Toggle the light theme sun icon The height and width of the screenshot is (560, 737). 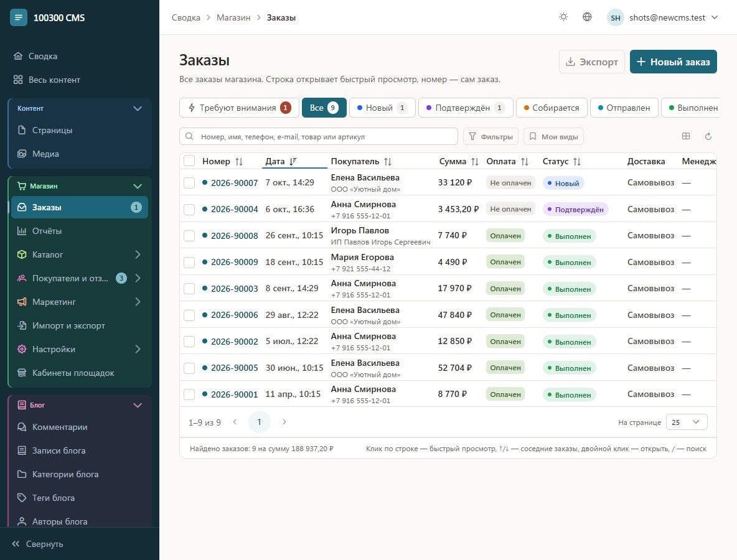(563, 17)
